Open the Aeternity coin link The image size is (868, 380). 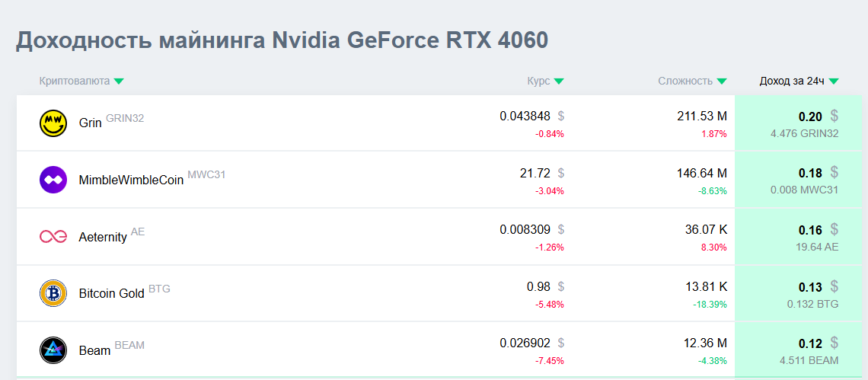tap(103, 237)
